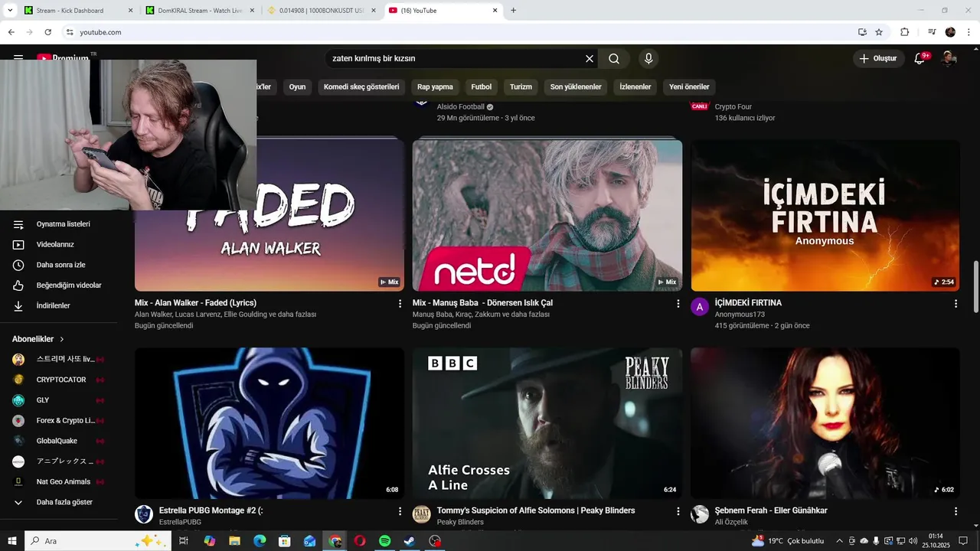Screen dimensions: 980x551
Task: Click Alsido Football channel name
Action: [x=461, y=107]
